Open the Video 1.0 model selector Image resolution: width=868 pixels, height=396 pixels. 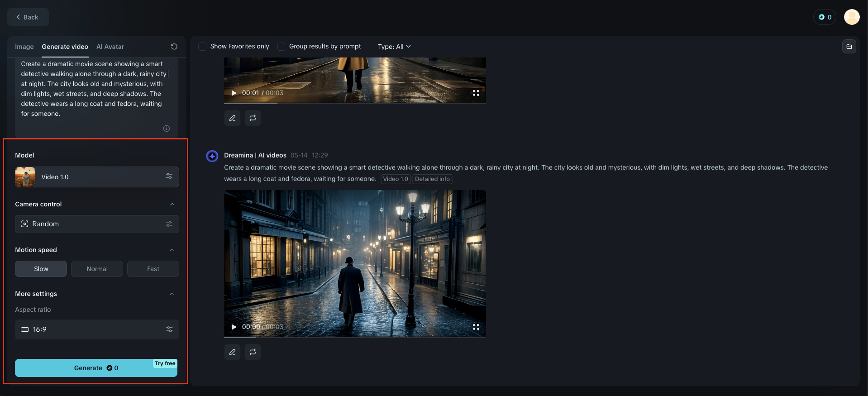[97, 177]
